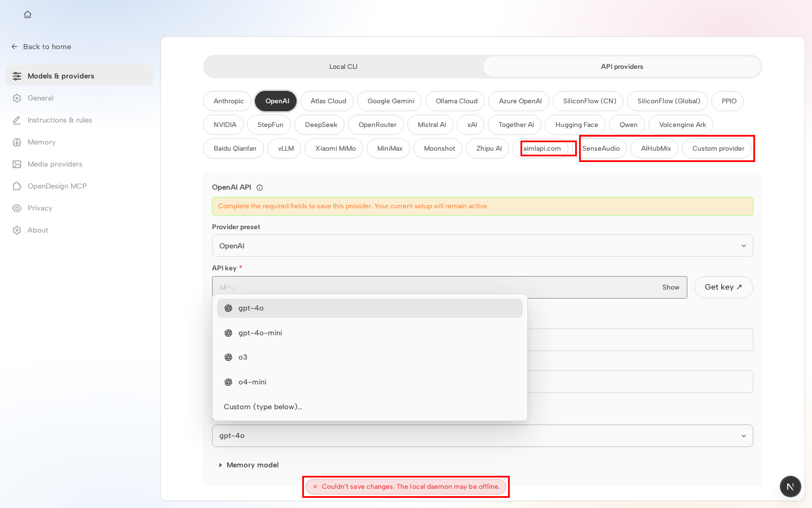Choose the PPIO provider

click(728, 101)
